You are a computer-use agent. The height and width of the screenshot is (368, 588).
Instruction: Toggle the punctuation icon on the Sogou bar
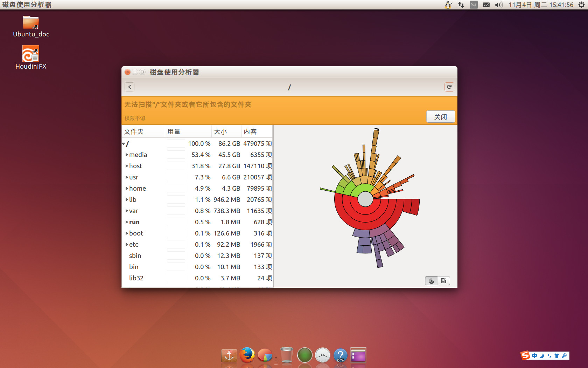549,356
